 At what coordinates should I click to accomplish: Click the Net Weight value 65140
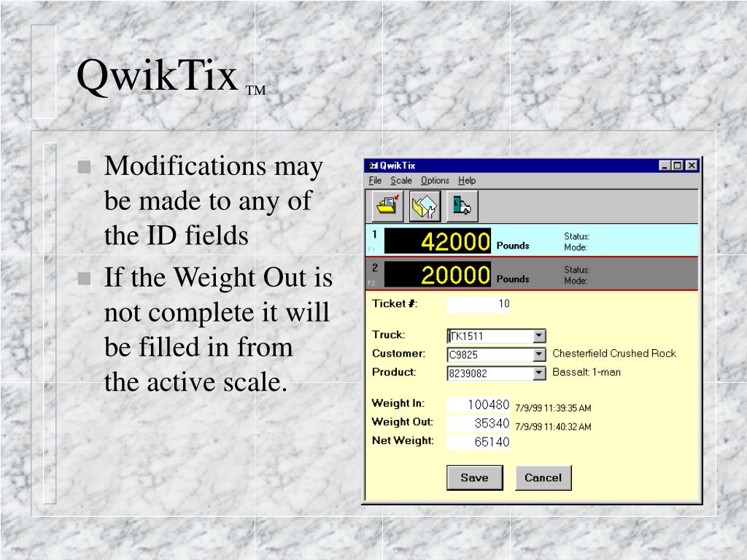click(479, 442)
